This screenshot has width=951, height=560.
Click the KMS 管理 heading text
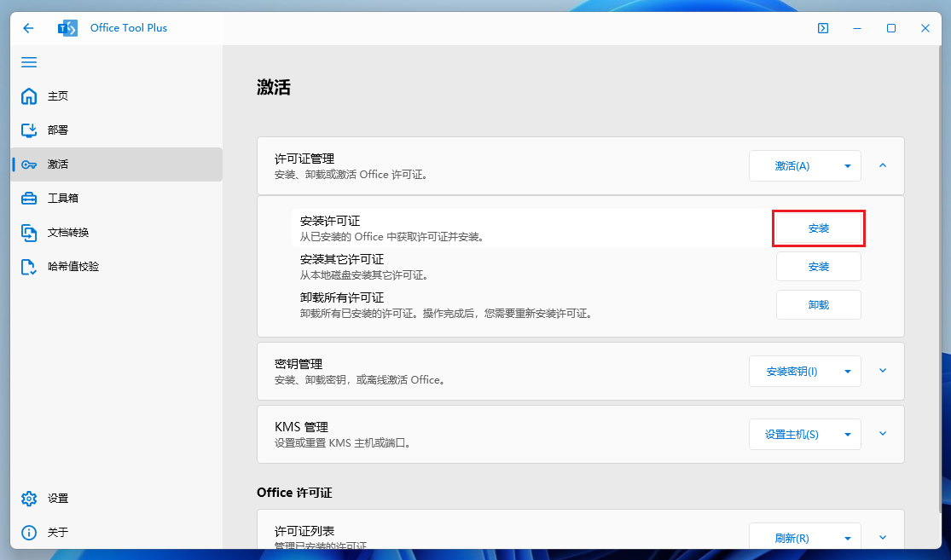(301, 427)
